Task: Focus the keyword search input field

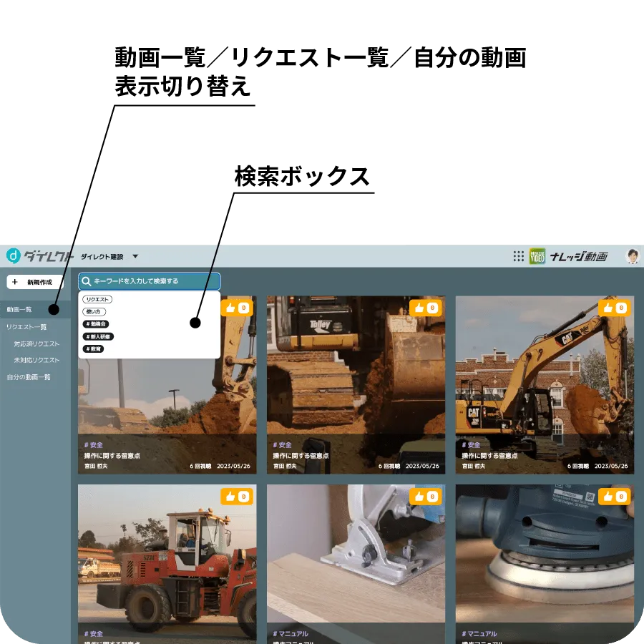Action: tap(154, 281)
